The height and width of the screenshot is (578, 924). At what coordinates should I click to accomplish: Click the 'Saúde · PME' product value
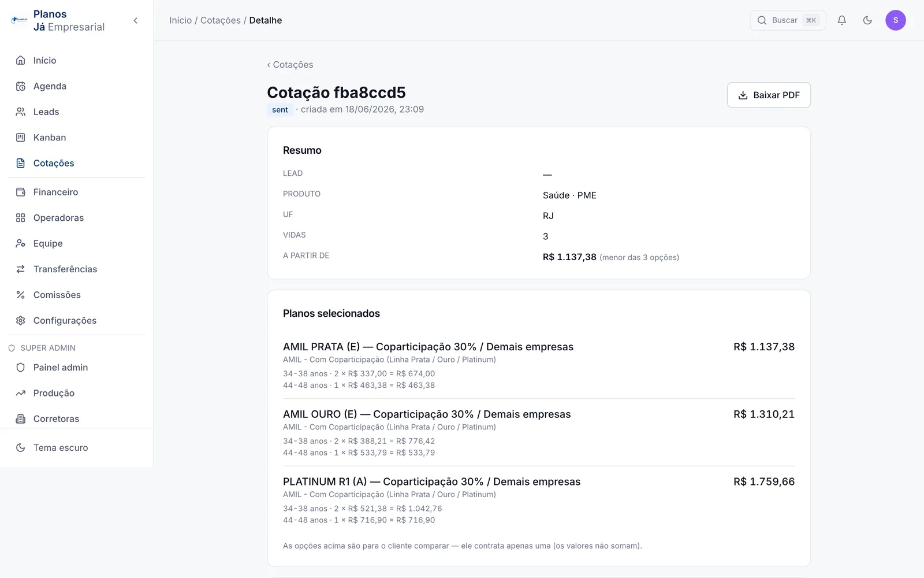pos(569,195)
